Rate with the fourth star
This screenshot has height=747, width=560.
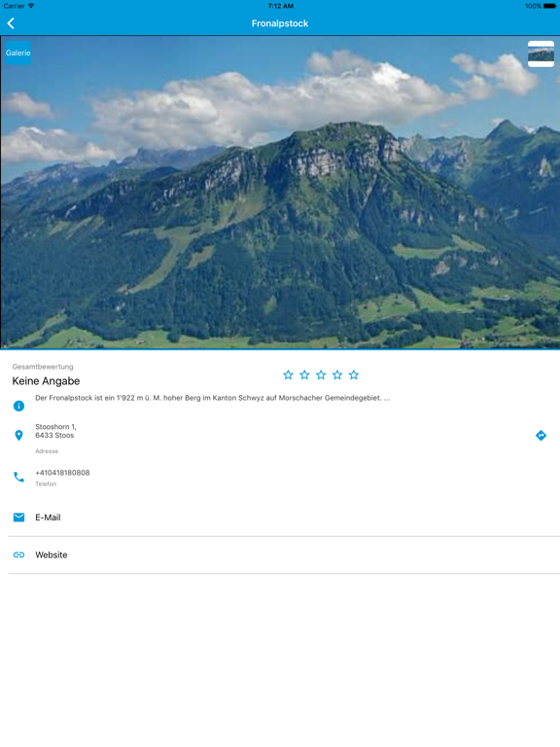click(x=337, y=374)
